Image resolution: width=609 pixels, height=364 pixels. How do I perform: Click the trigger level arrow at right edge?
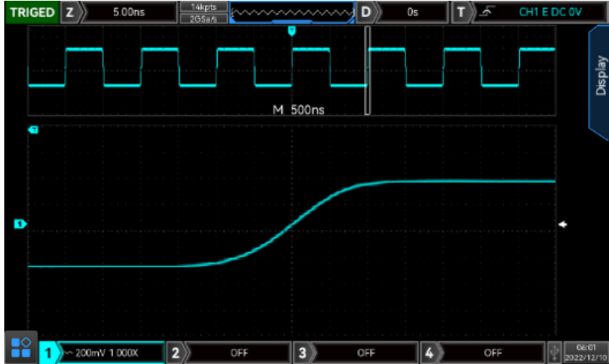[x=563, y=224]
